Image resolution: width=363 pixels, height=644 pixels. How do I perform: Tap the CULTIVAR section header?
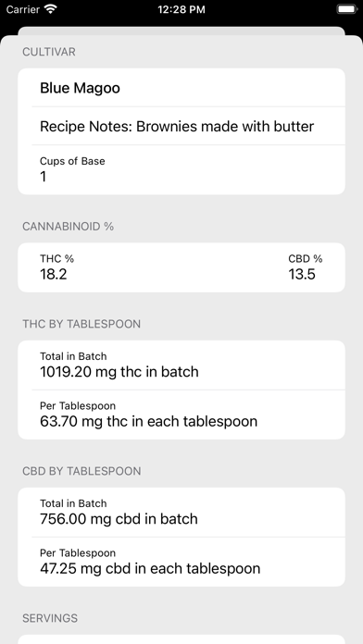pos(49,52)
